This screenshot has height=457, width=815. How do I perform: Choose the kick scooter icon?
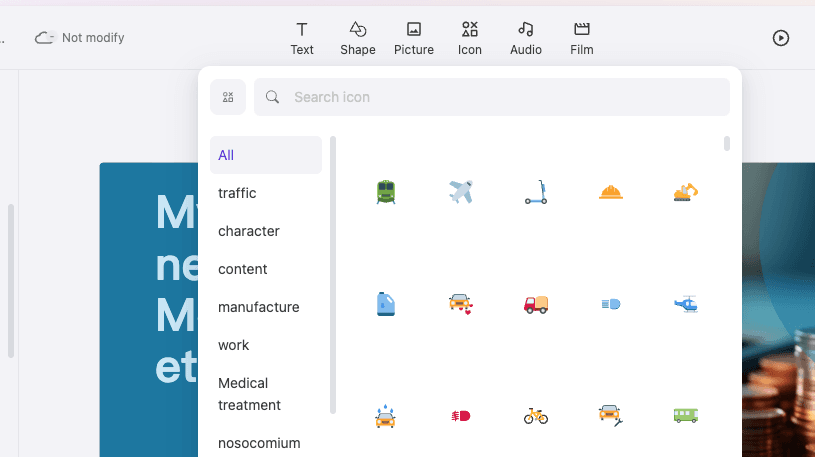click(536, 192)
